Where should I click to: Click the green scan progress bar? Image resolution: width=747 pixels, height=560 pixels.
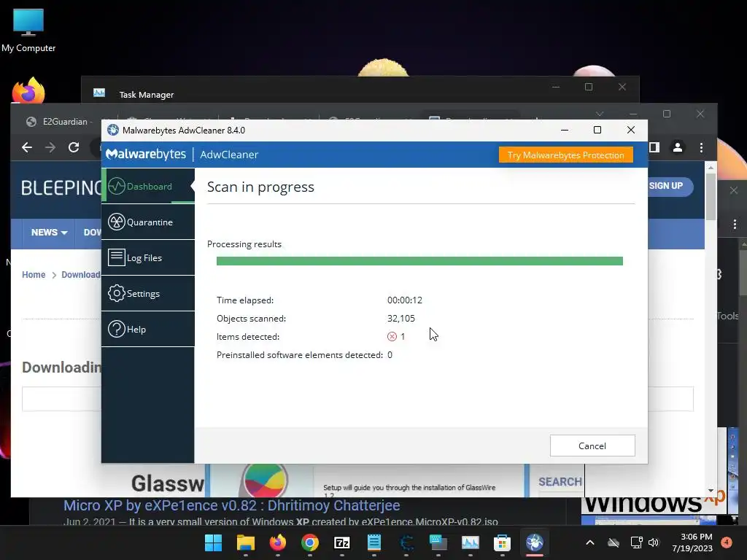pyautogui.click(x=419, y=261)
